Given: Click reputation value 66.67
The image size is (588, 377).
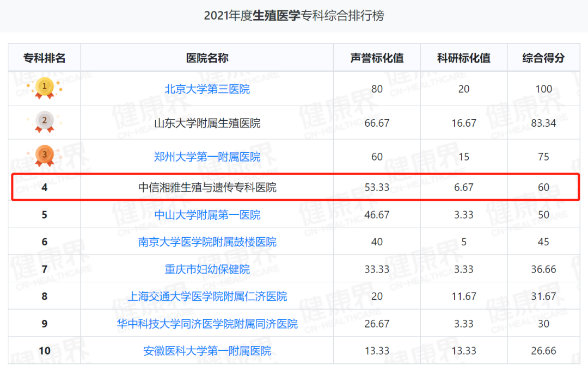Looking at the screenshot, I should coord(377,123).
